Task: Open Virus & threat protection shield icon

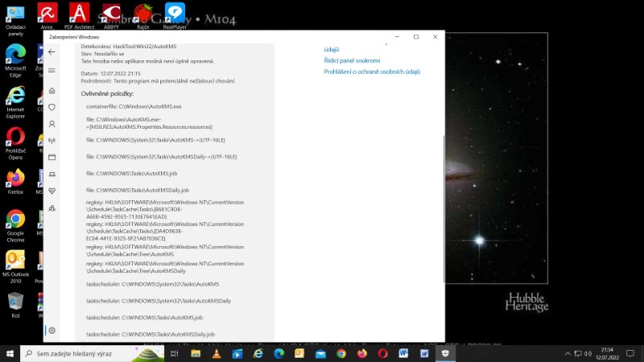Action: tap(52, 107)
